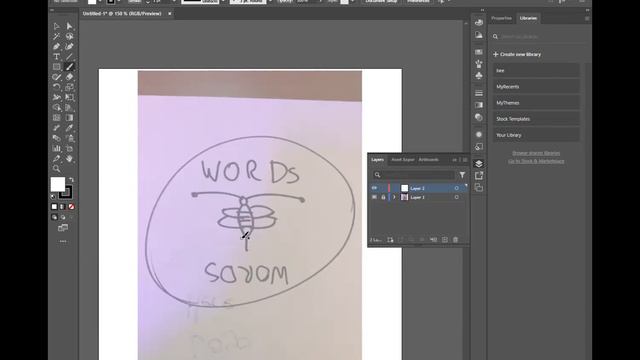Select the Shape Builder tool
The width and height of the screenshot is (640, 360).
point(57,108)
